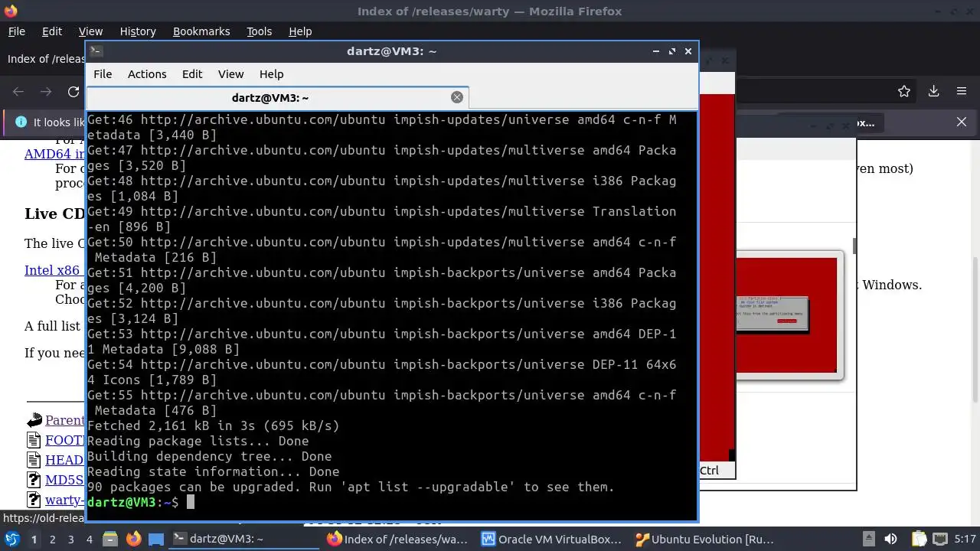Open the Firefox hamburger menu

coord(962,91)
